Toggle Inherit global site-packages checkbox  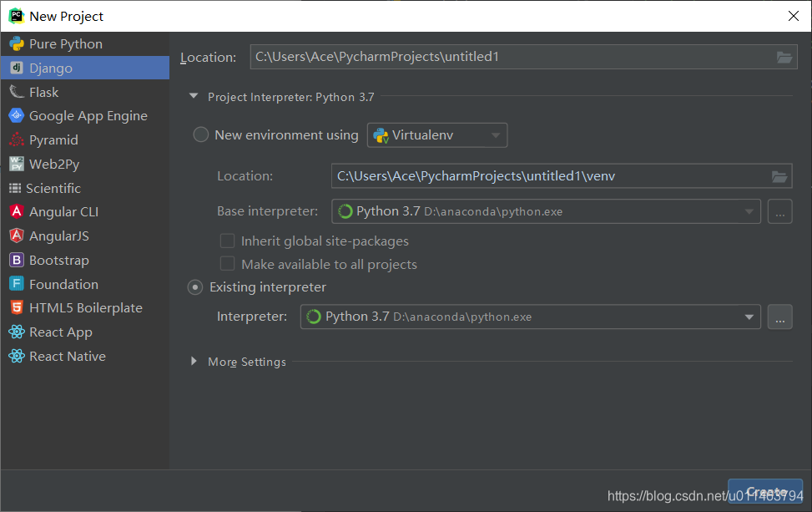(227, 241)
